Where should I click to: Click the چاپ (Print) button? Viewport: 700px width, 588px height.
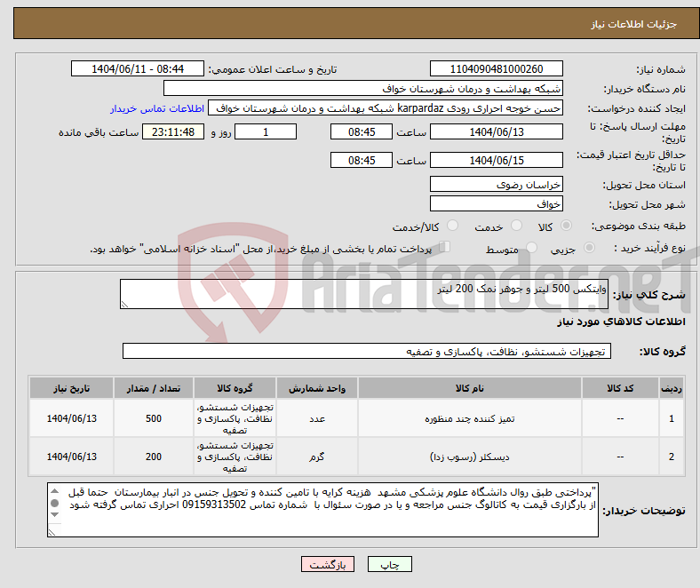(x=389, y=564)
